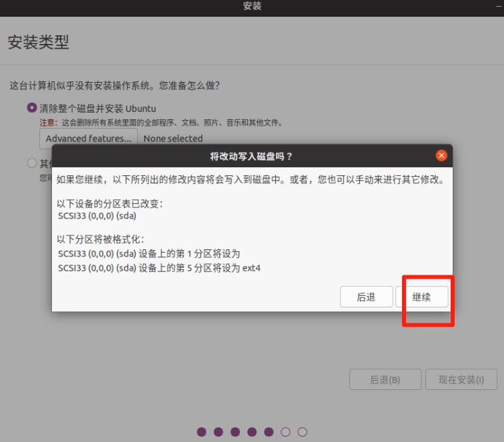The width and height of the screenshot is (504, 442).
Task: Click the question 这台计算机似乎没有安装操作系统
Action: coord(115,85)
